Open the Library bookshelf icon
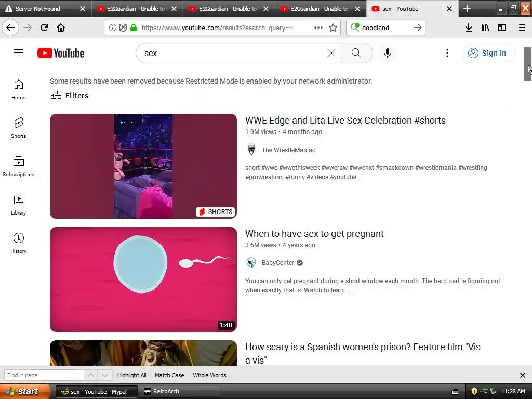Image resolution: width=532 pixels, height=399 pixels. pyautogui.click(x=485, y=28)
